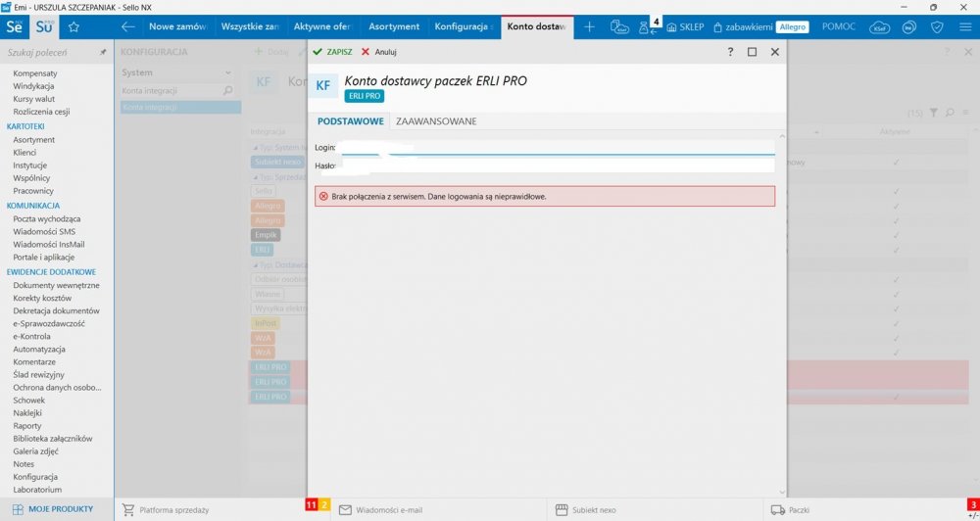The height and width of the screenshot is (521, 980).
Task: Focus the Szukaj poleceń search box
Action: tap(50, 53)
